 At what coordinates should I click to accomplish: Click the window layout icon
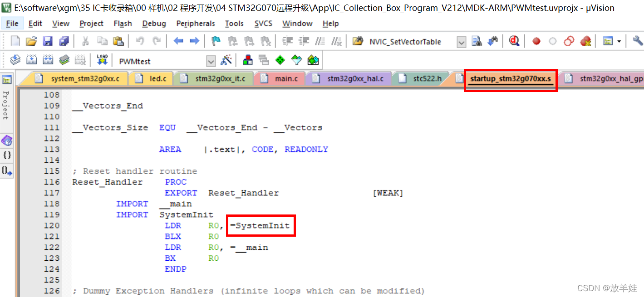point(608,41)
